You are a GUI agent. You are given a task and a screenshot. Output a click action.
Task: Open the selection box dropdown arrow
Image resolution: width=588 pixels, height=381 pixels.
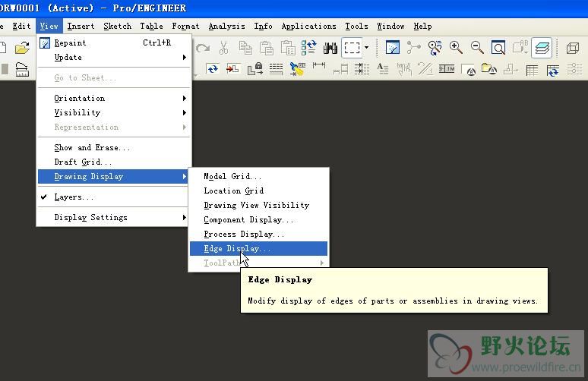click(366, 48)
